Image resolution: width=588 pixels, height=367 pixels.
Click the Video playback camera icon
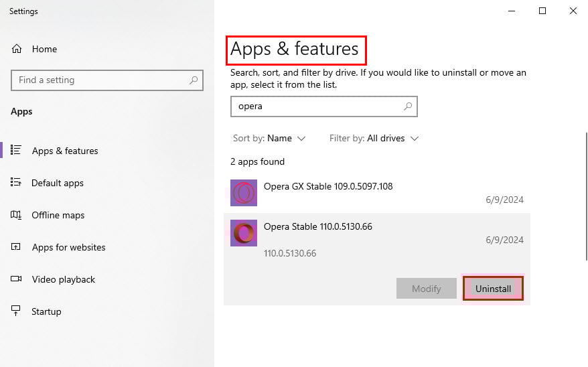click(16, 279)
